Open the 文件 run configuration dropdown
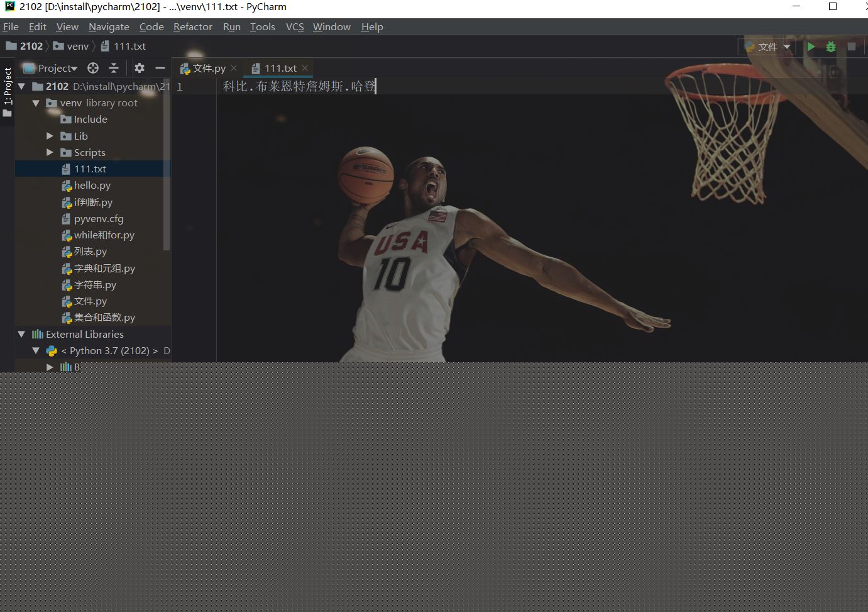The width and height of the screenshot is (868, 612). (x=768, y=47)
